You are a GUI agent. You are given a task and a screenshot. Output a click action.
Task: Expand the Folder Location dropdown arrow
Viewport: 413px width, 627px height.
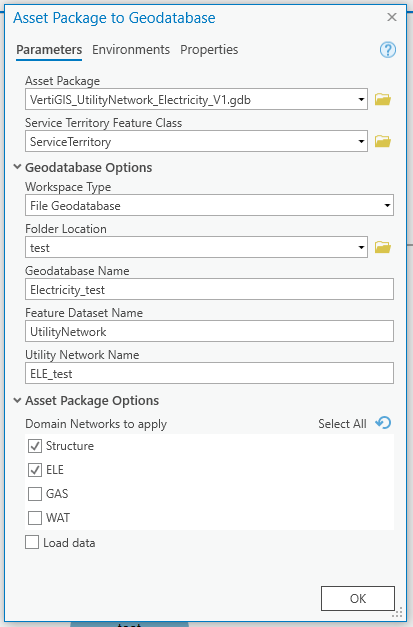point(361,247)
